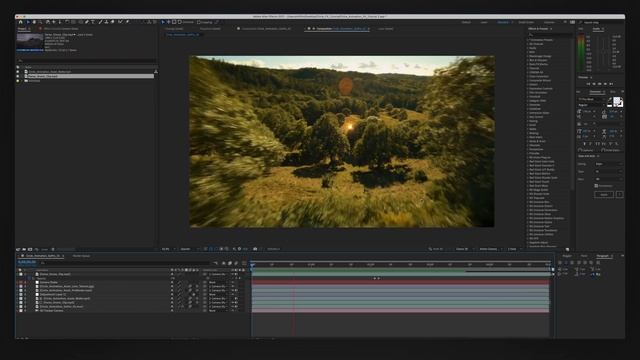The image size is (640, 360).
Task: Open the Graph Editor in timeline
Action: (244, 263)
